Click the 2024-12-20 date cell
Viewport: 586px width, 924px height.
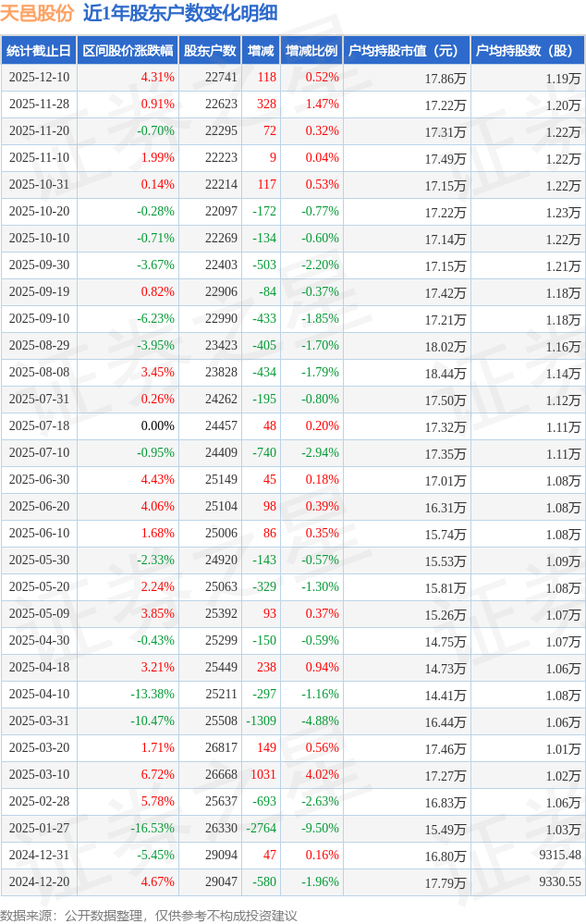39,882
